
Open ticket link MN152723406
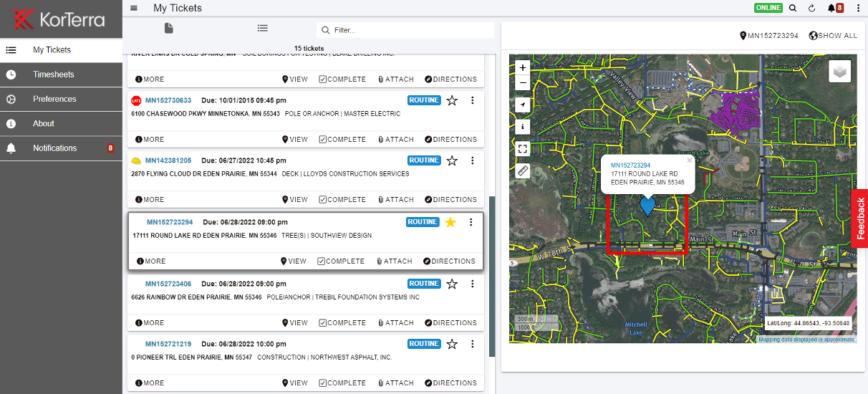(168, 284)
